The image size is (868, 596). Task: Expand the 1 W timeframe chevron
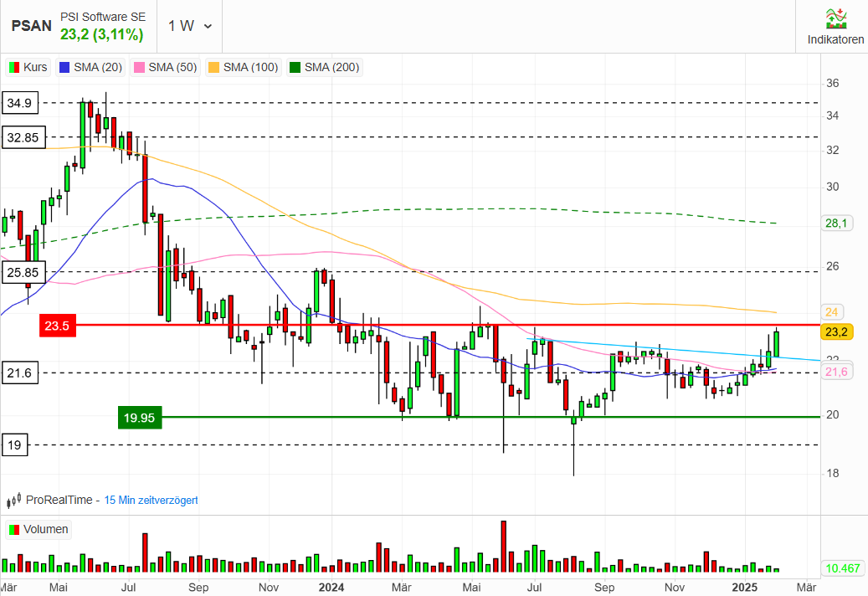(x=208, y=26)
